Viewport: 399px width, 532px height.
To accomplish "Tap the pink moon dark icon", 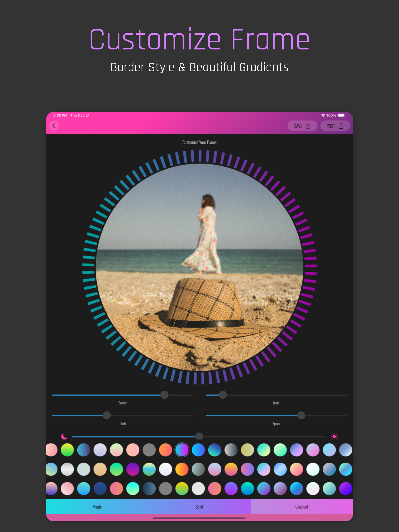I will (x=64, y=436).
